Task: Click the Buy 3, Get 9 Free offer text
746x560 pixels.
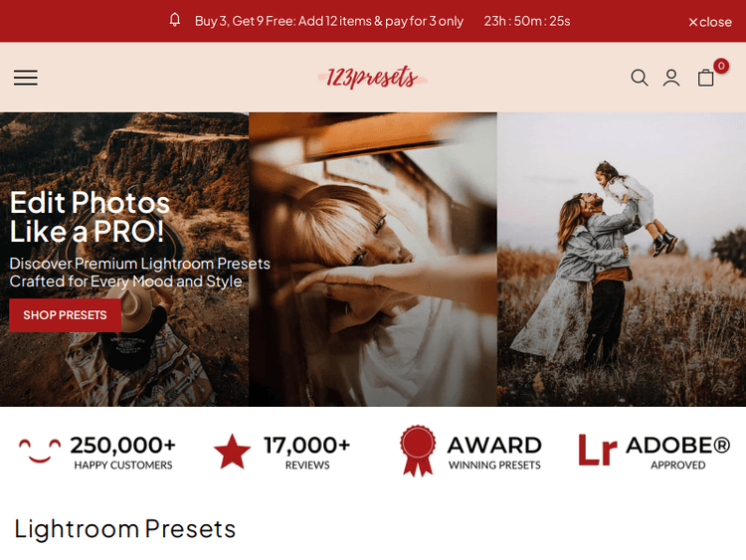Action: click(x=329, y=21)
